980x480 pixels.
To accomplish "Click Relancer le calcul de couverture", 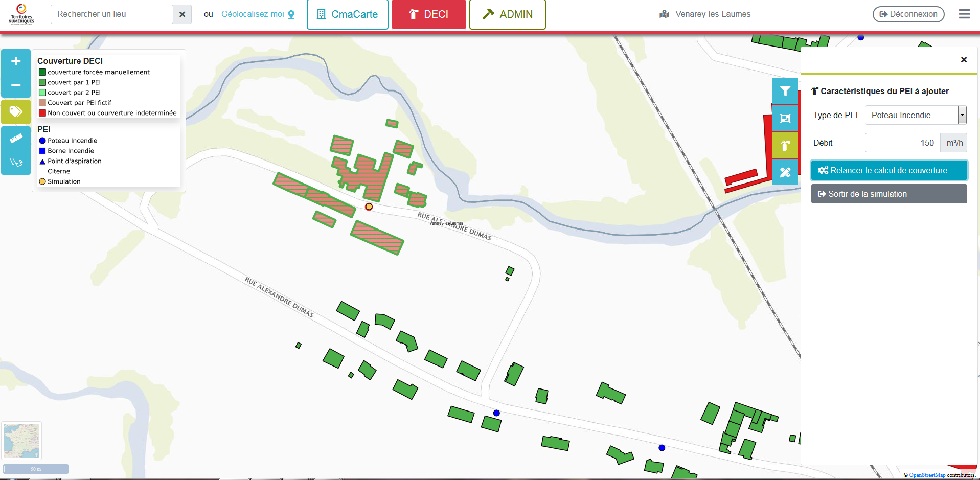I will pos(888,170).
